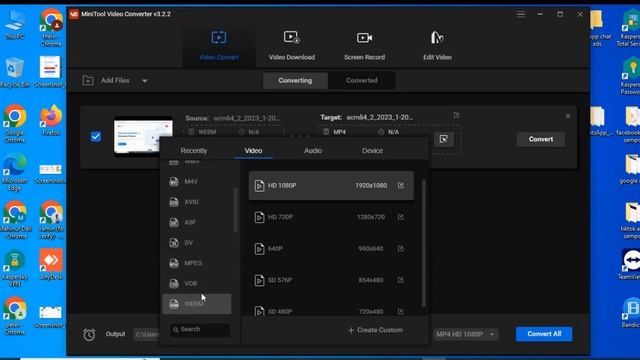Click the format Search field

(x=200, y=329)
